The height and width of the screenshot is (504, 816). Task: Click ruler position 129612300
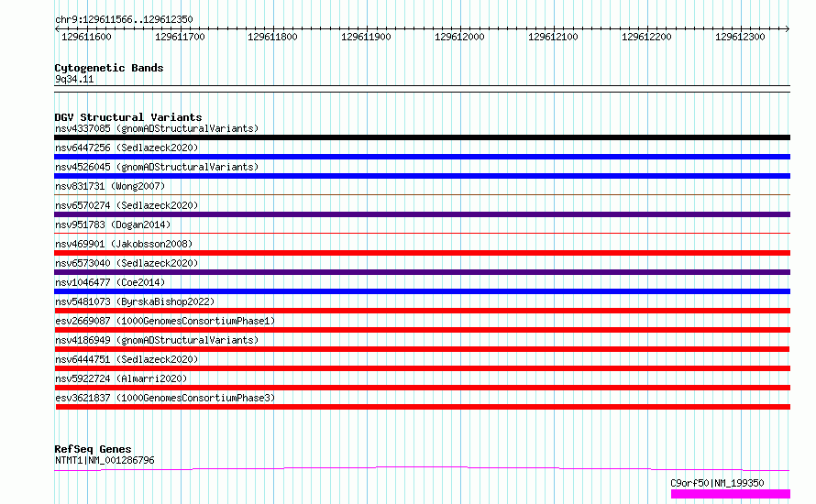(x=740, y=37)
